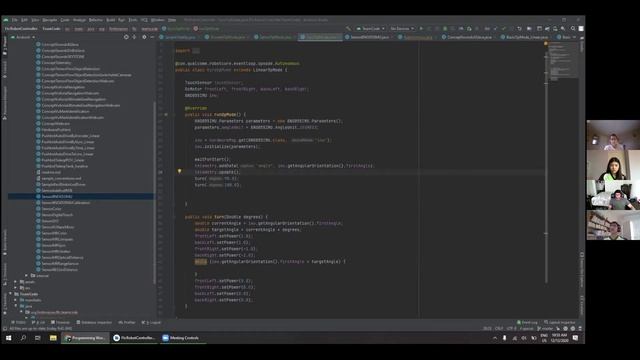This screenshot has height=360, width=640.
Task: Open the Android project view dropdown
Action: [x=23, y=37]
